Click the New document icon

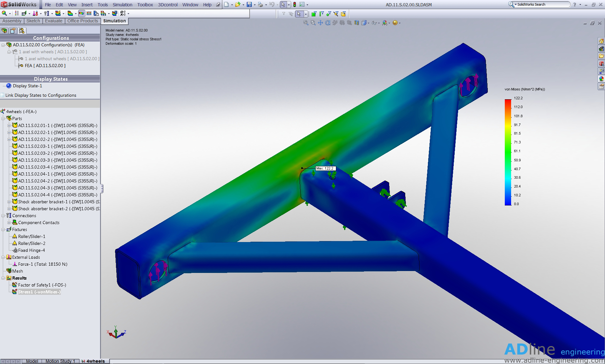(x=227, y=4)
